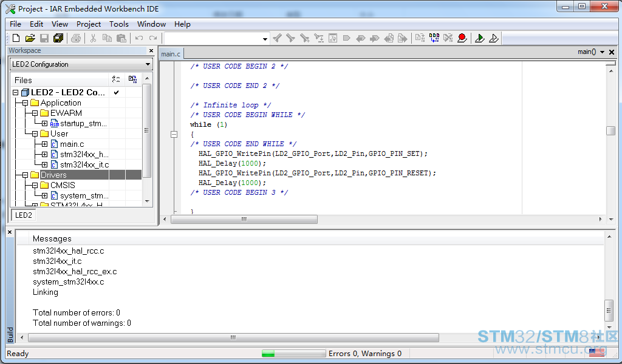This screenshot has width=622, height=364.
Task: Click the Copy toolbar icon
Action: click(x=107, y=38)
